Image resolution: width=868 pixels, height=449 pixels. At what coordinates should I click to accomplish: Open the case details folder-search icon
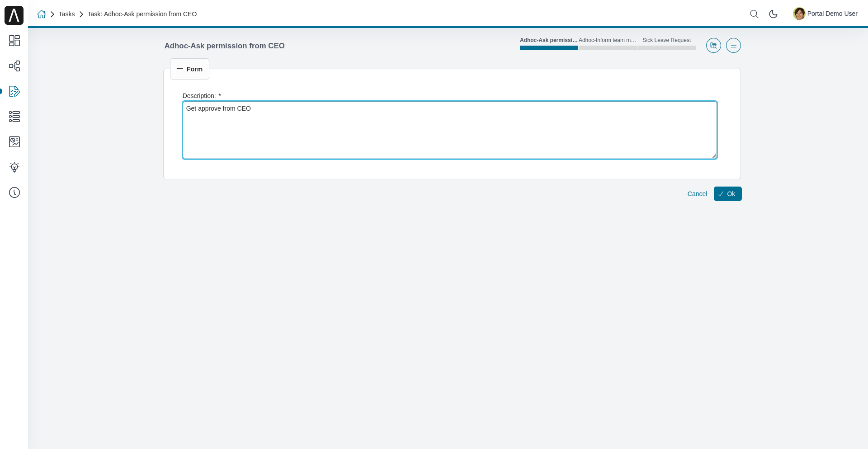713,46
